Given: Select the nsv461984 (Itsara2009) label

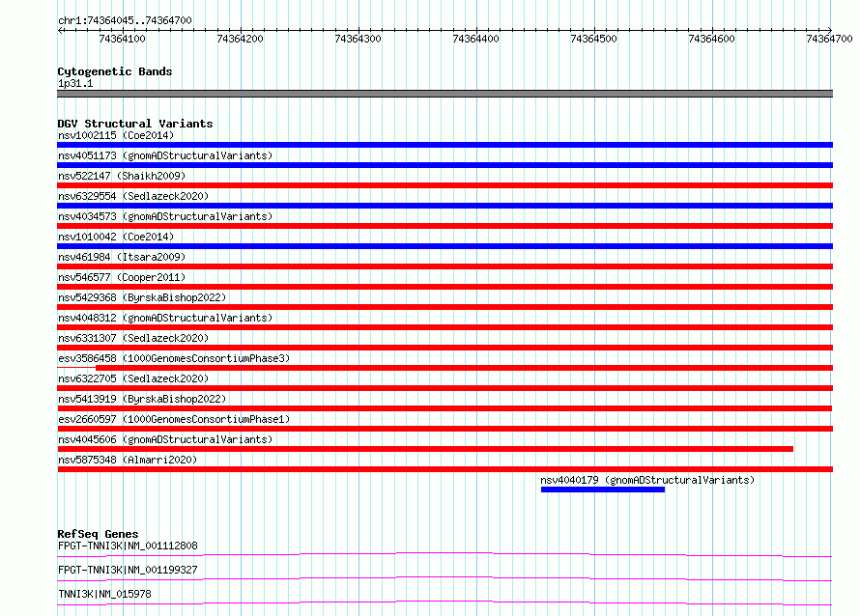Looking at the screenshot, I should pos(122,257).
